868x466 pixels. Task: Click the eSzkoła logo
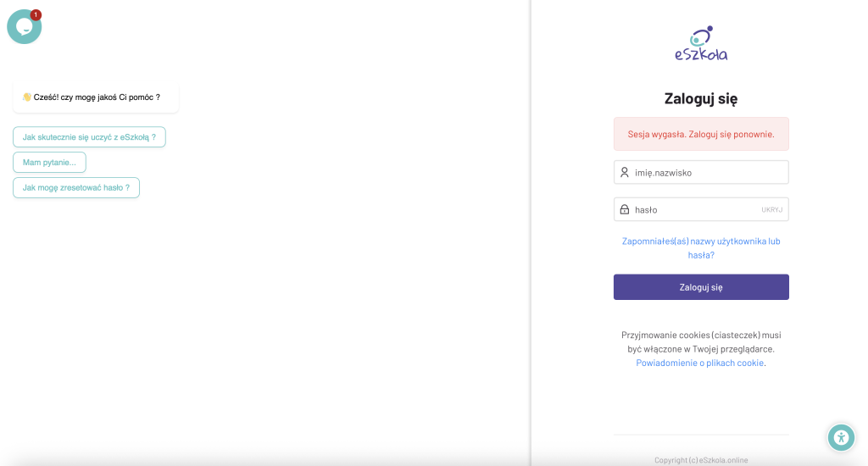(701, 43)
